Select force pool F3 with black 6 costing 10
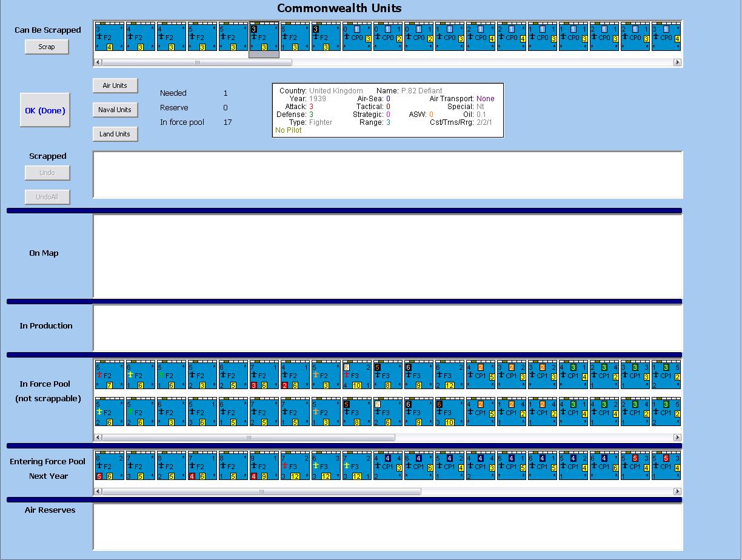 [450, 412]
